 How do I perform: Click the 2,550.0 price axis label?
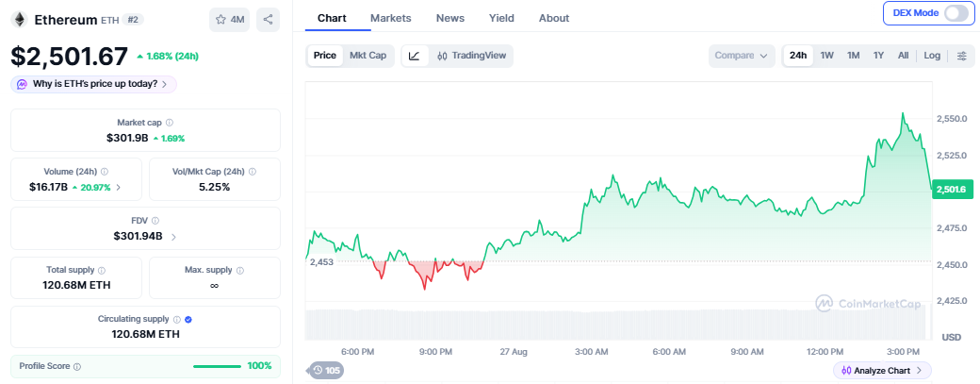click(952, 118)
